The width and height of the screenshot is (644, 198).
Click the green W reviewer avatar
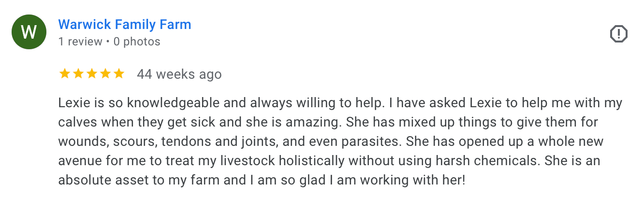(29, 32)
